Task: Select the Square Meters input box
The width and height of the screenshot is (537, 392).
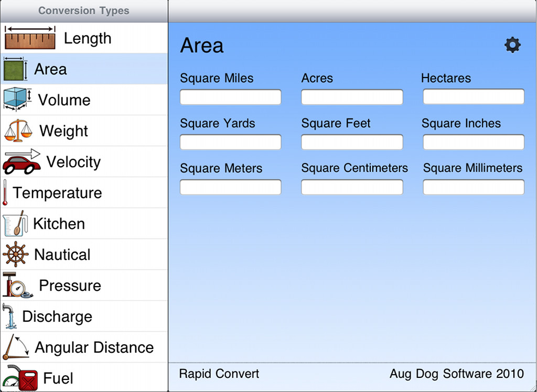Action: (x=231, y=187)
